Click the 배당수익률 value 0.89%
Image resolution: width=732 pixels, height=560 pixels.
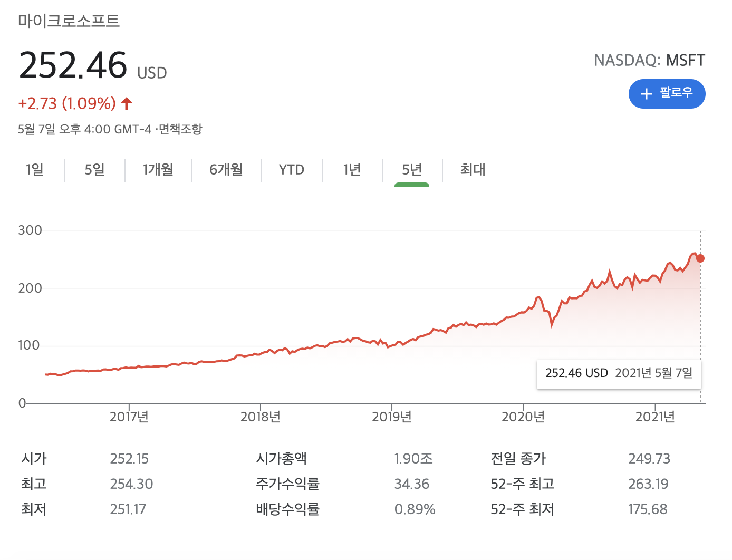coord(415,509)
